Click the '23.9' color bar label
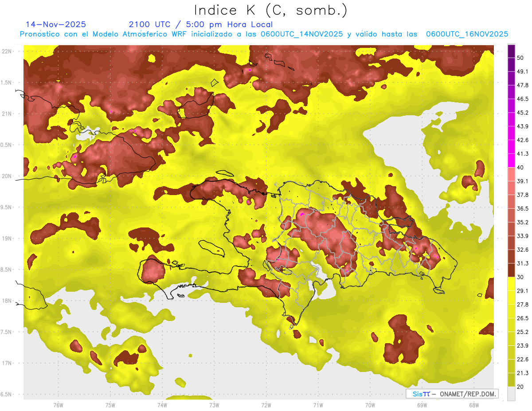The image size is (532, 411). (x=523, y=345)
